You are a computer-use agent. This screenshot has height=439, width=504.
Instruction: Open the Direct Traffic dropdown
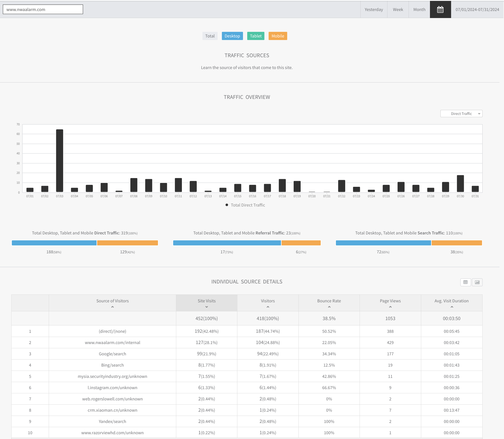(x=461, y=114)
